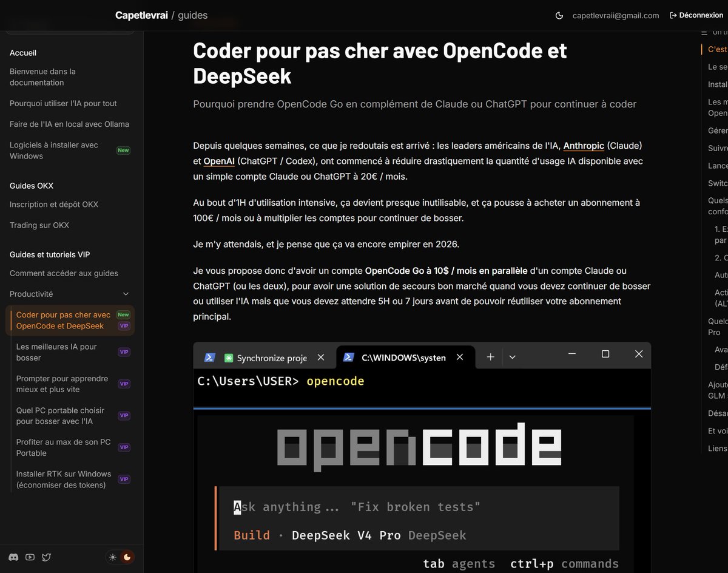This screenshot has height=573, width=728.
Task: Open Quel PC portable choisir guide
Action: pyautogui.click(x=60, y=416)
